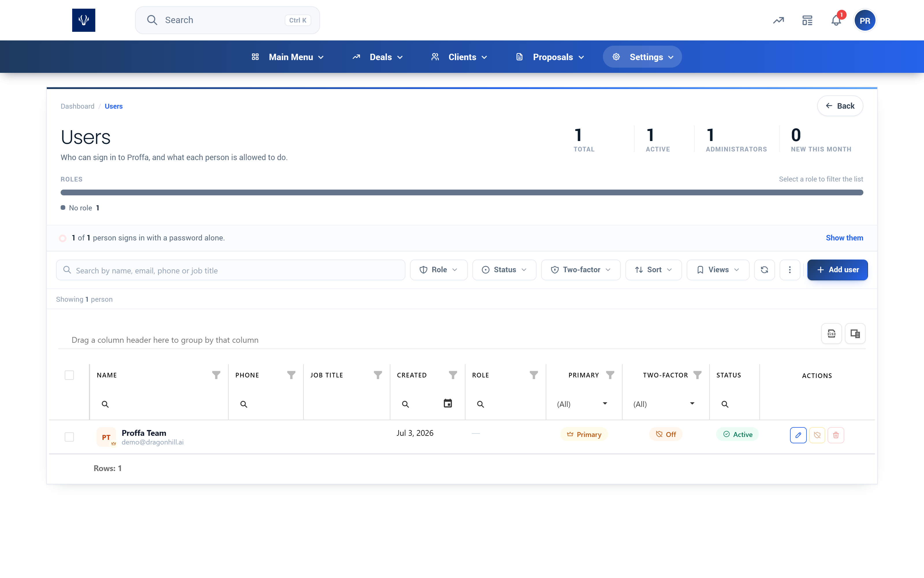
Task: Open the PR profile avatar
Action: (865, 20)
